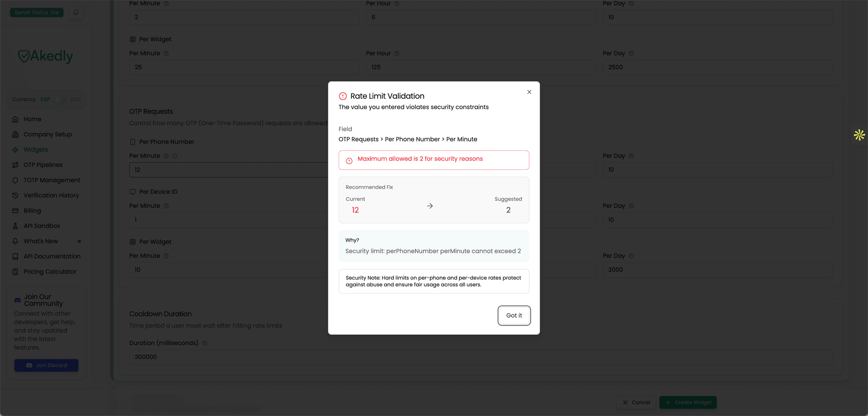This screenshot has width=868, height=416.
Task: Open Company Setup in the sidebar
Action: click(x=47, y=134)
